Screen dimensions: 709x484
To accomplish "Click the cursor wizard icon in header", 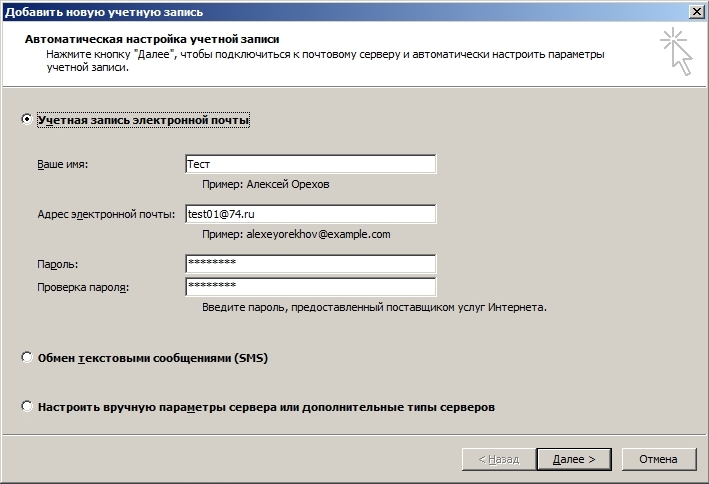I will tap(676, 51).
